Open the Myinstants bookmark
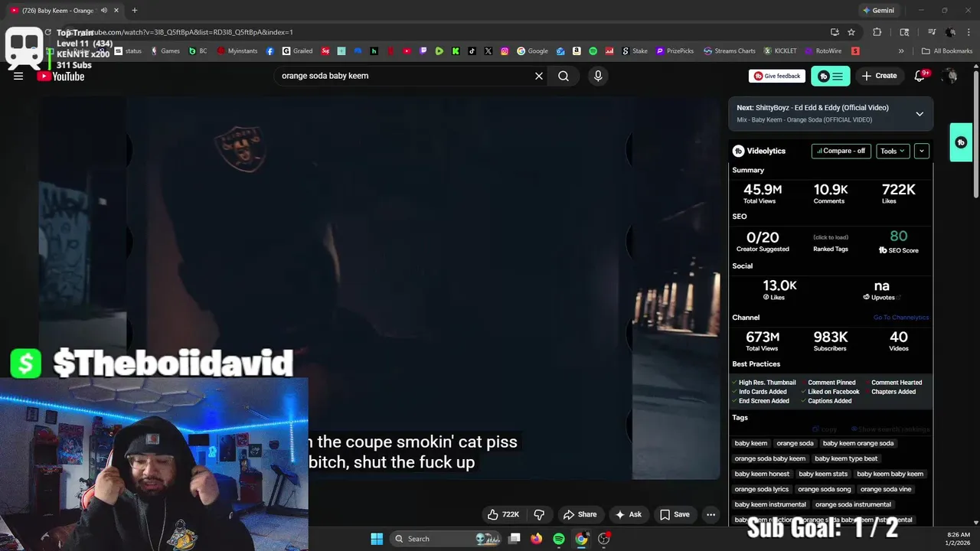This screenshot has width=980, height=551. click(x=237, y=51)
